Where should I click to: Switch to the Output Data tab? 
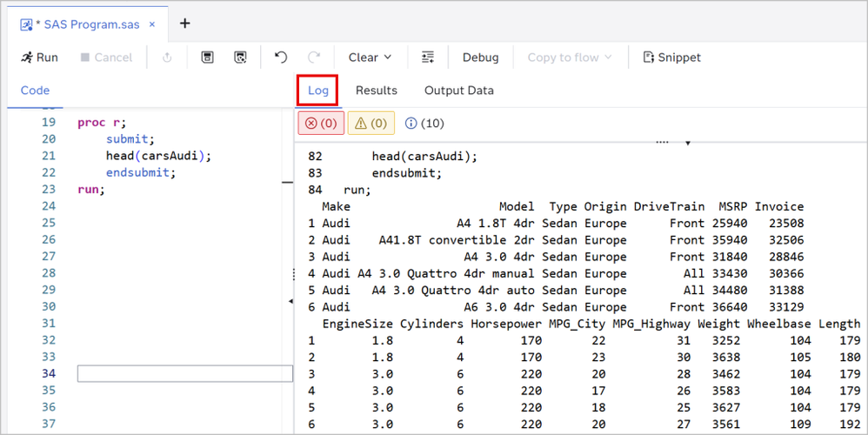coord(459,90)
